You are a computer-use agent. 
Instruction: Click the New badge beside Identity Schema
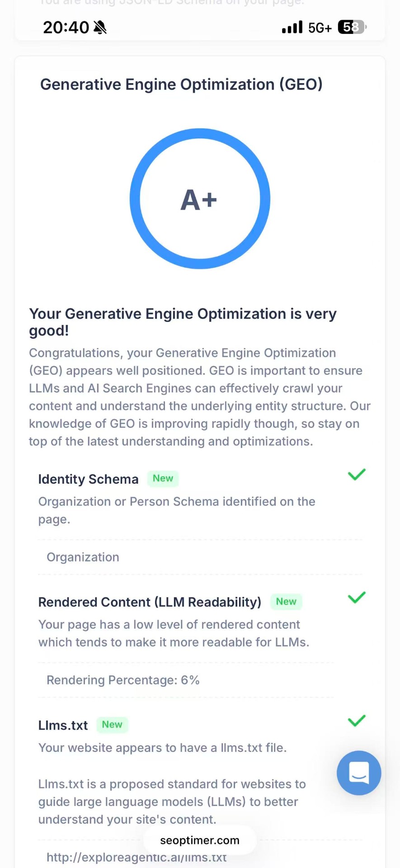[x=163, y=479]
